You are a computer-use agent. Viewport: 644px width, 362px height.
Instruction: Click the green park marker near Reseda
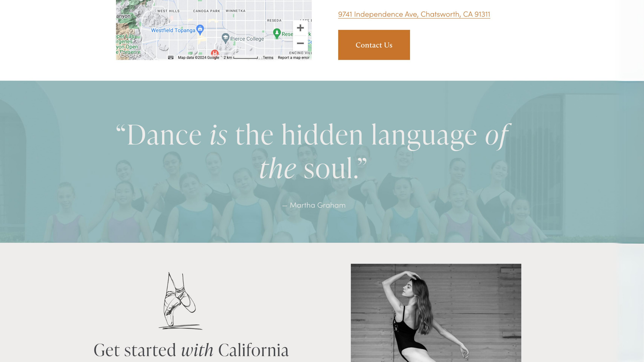[x=277, y=34]
